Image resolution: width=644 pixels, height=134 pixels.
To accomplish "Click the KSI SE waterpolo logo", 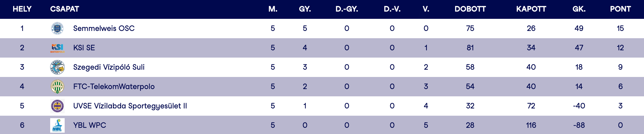I will pyautogui.click(x=57, y=48).
